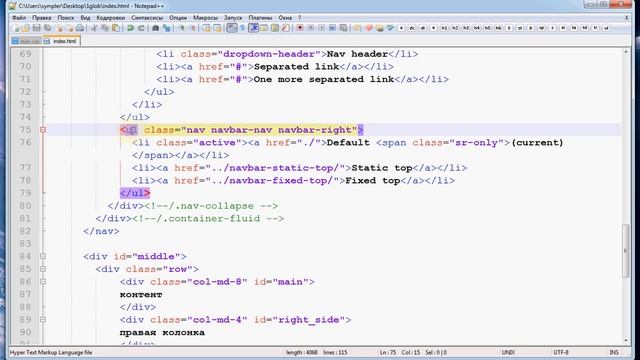Switch to the index.html tab
The height and width of the screenshot is (360, 640).
[61, 41]
